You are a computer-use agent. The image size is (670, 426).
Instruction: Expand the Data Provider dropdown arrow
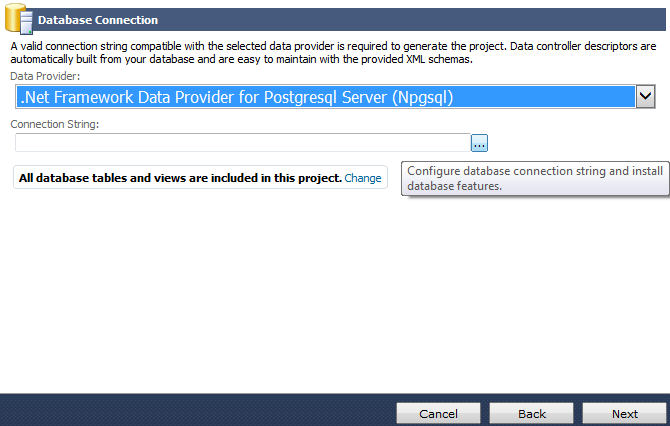click(645, 96)
